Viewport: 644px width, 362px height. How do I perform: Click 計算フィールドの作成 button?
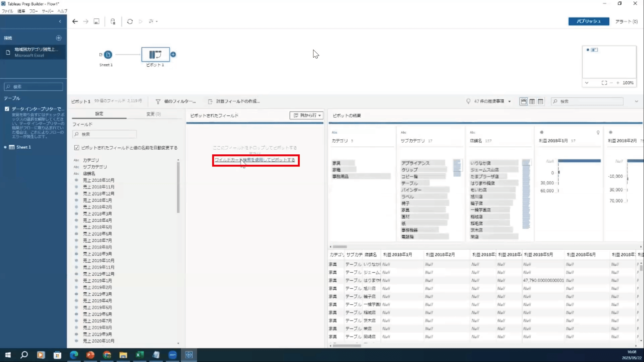pos(234,101)
